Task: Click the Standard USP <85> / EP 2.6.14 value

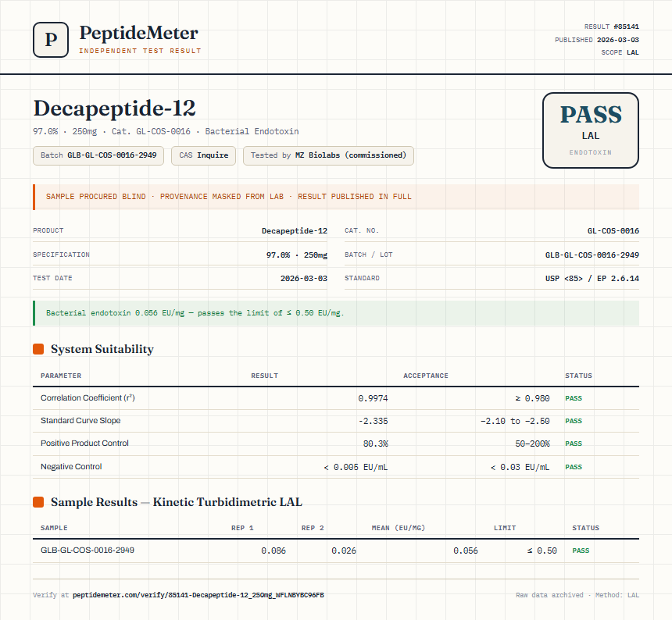Action: [592, 278]
